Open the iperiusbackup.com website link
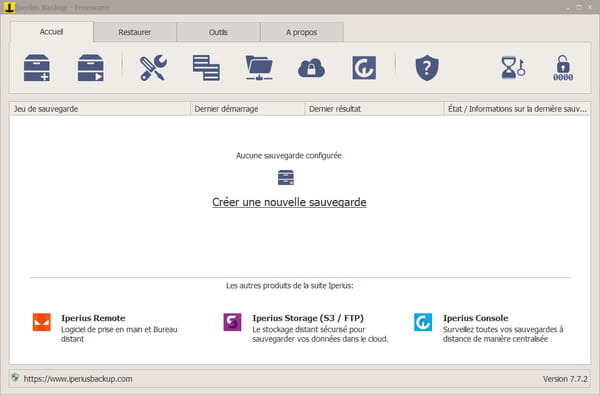Image resolution: width=600 pixels, height=395 pixels. point(78,379)
